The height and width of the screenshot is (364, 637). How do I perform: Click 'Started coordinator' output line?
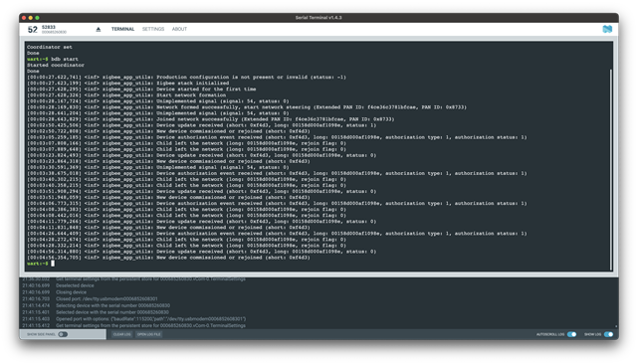56,65
